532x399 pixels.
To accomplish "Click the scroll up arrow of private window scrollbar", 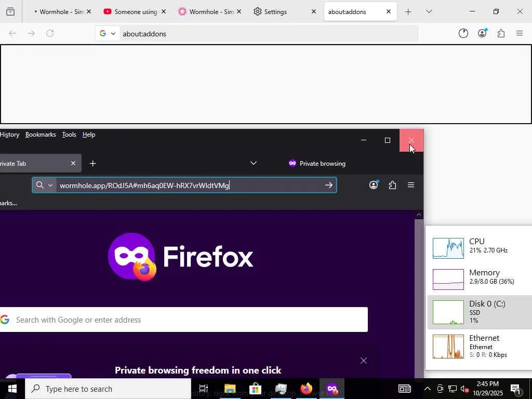I will click(x=419, y=215).
